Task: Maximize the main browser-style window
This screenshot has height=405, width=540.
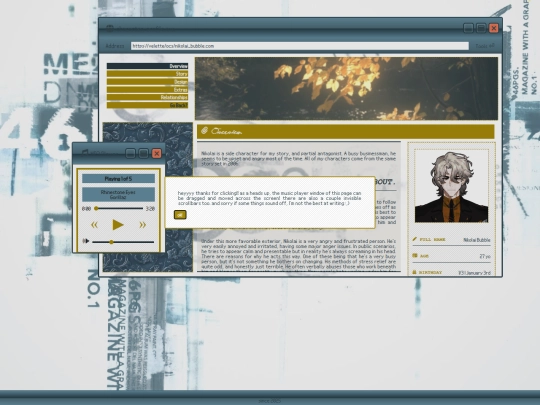Action: tap(481, 28)
